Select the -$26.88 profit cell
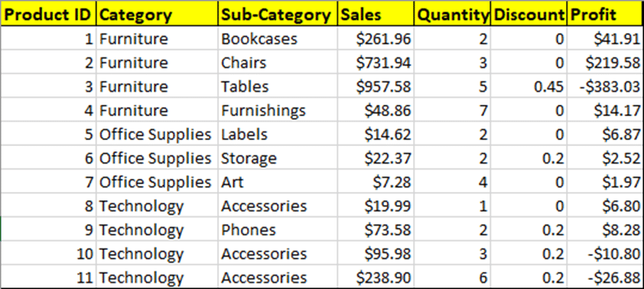 605,278
